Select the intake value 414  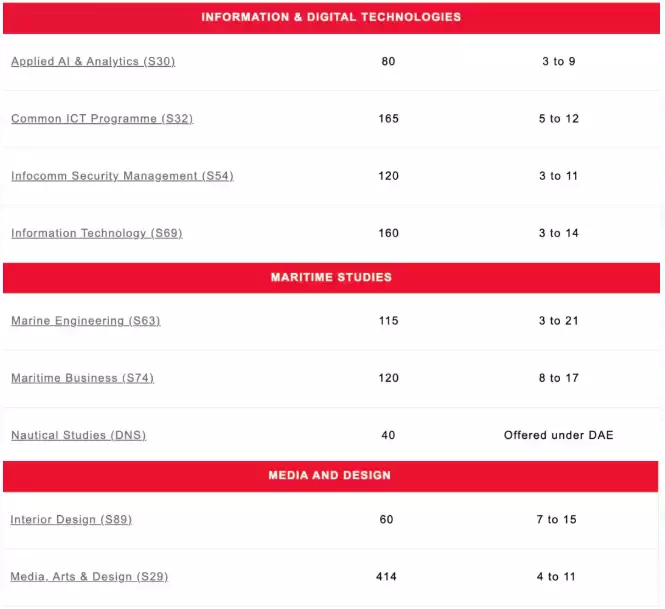pos(386,577)
